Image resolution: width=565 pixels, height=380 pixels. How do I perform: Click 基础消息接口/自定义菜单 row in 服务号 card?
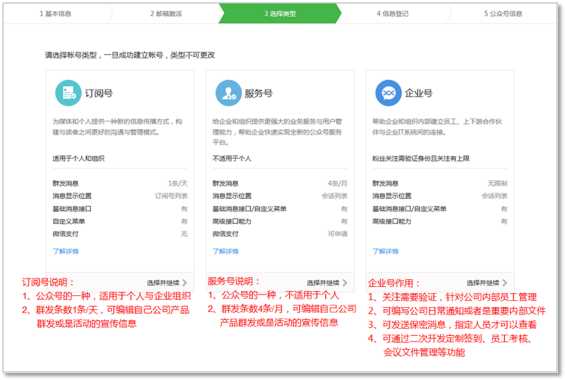280,209
